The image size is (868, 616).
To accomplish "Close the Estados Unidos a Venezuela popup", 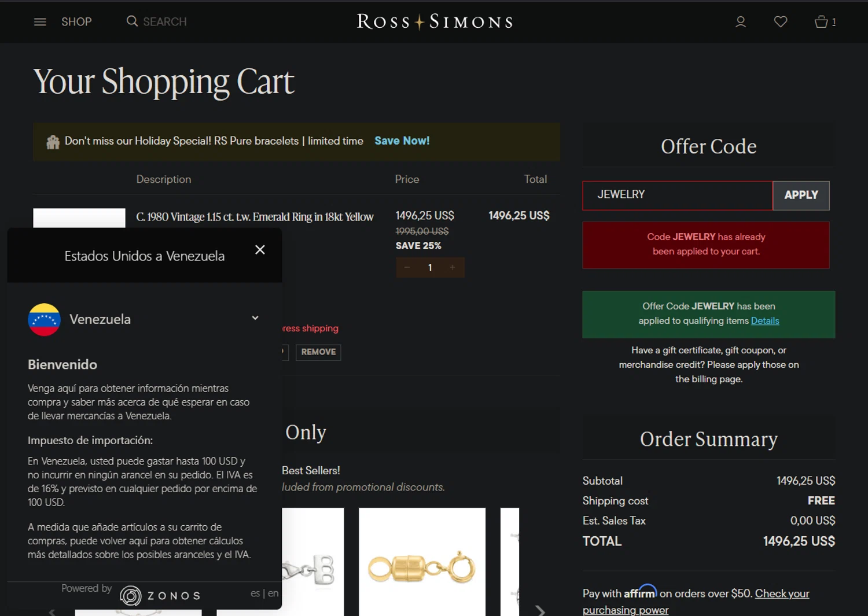I will [x=260, y=250].
